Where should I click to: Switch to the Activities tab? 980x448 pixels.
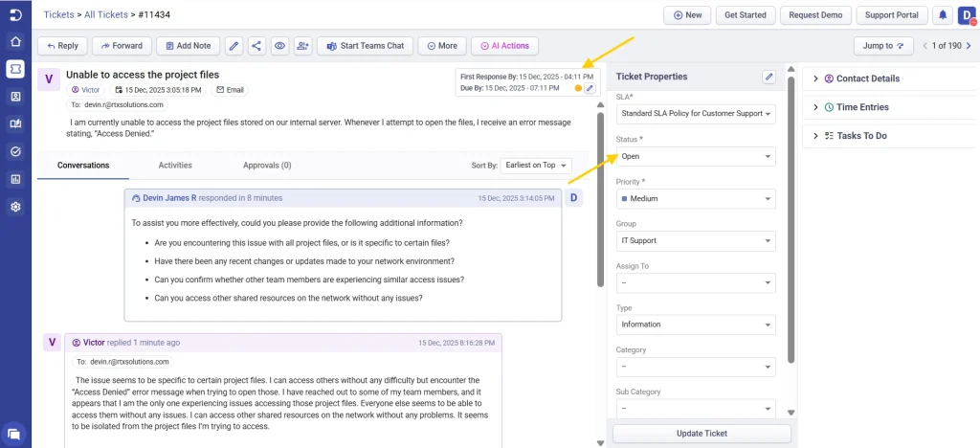coord(175,166)
